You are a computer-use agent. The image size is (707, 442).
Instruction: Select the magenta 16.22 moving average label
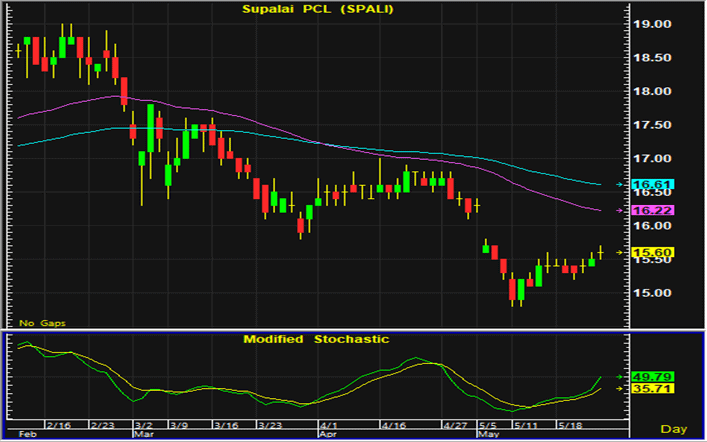click(653, 211)
